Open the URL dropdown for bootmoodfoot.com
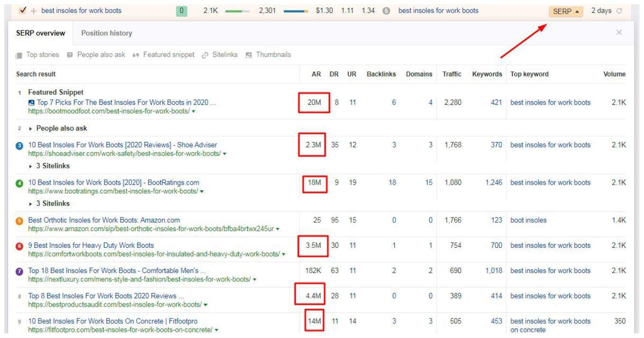 point(194,112)
